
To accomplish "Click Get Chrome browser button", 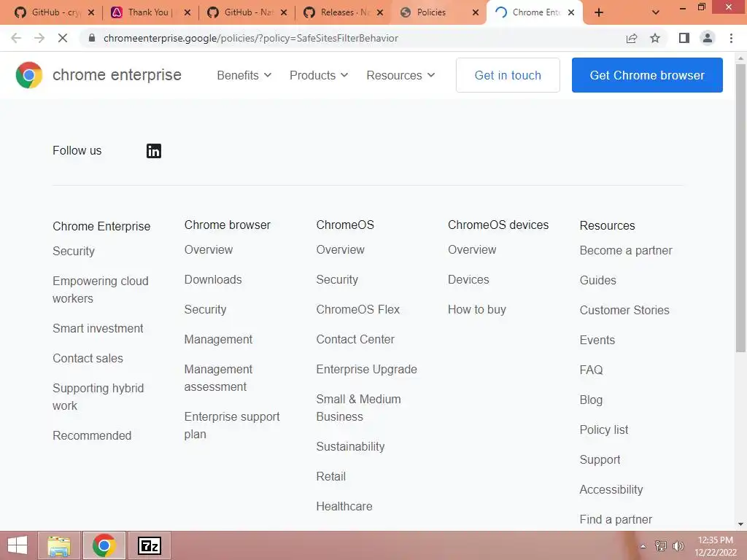I will [x=647, y=75].
